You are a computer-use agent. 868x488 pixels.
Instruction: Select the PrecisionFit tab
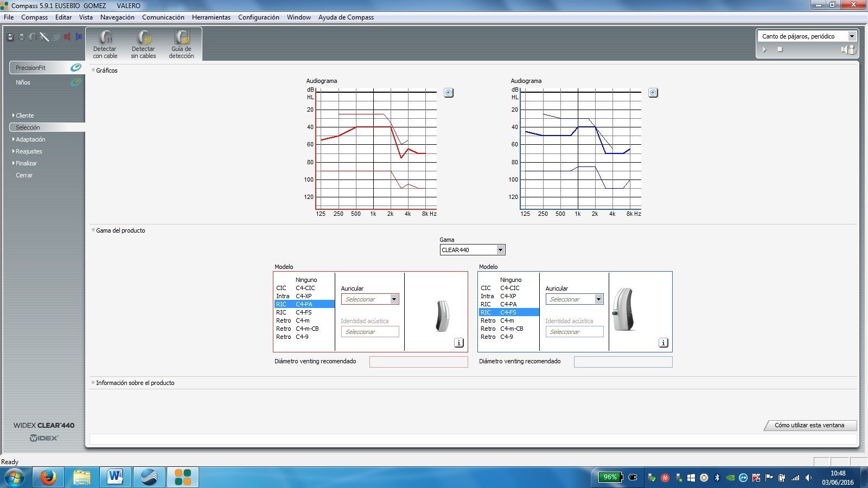click(47, 68)
